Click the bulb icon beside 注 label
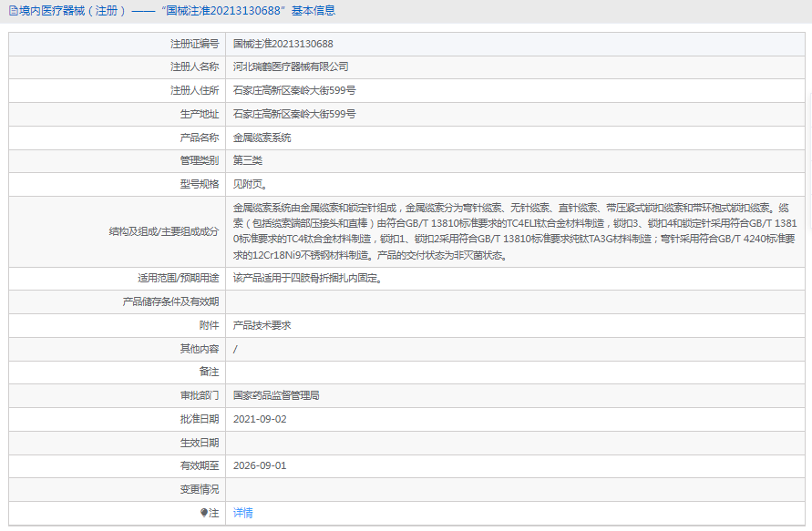Image resolution: width=812 pixels, height=531 pixels. click(204, 513)
